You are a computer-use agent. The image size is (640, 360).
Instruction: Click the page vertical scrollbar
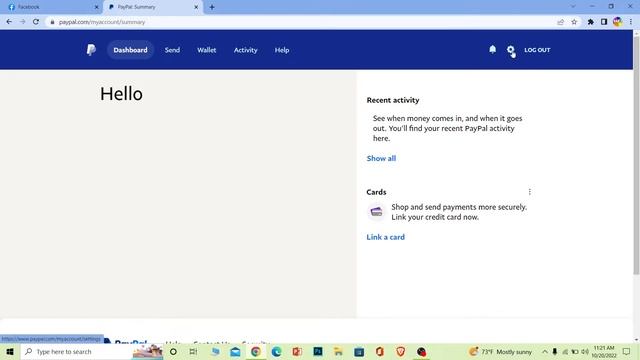pyautogui.click(x=636, y=155)
